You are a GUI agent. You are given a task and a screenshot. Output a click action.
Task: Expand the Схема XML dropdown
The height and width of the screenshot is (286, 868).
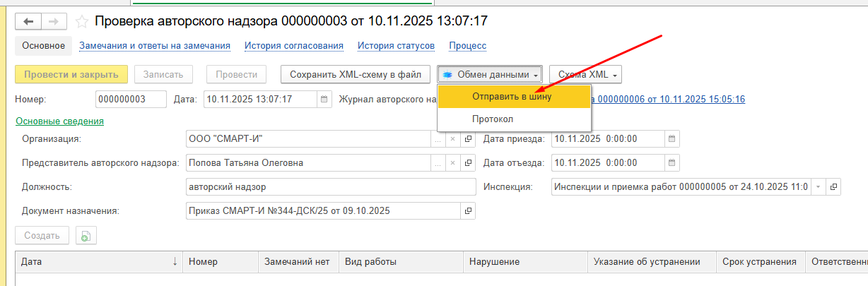[585, 74]
